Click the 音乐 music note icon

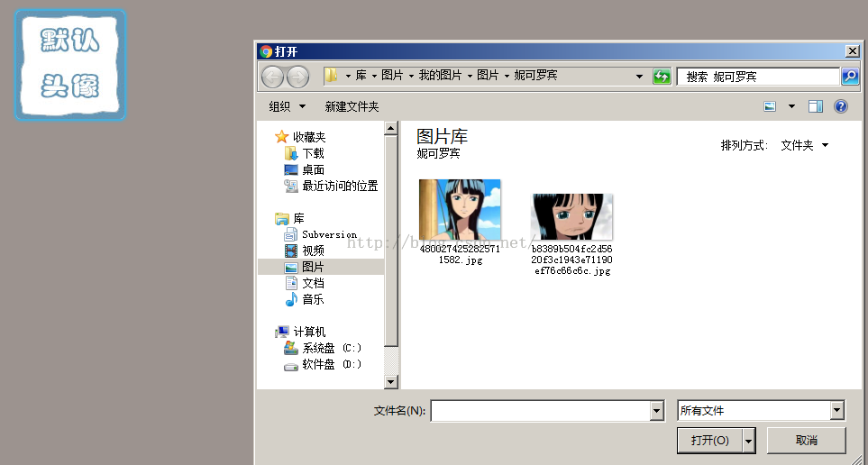tap(291, 299)
